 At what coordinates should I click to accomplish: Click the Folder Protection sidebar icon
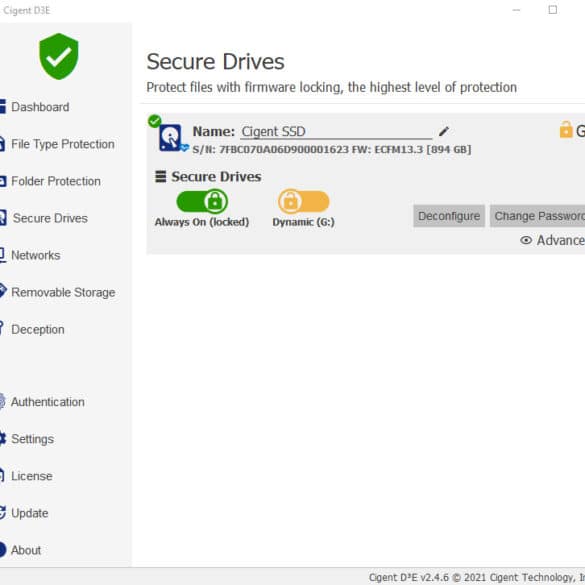click(3, 181)
